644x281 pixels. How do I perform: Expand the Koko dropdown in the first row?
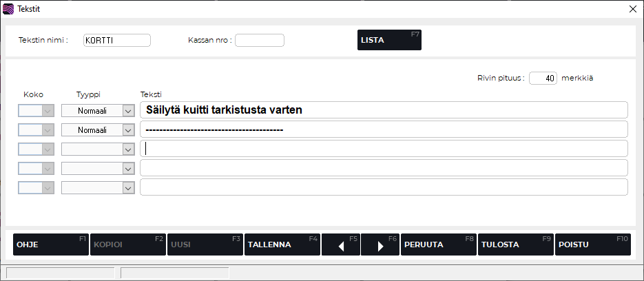(x=48, y=110)
